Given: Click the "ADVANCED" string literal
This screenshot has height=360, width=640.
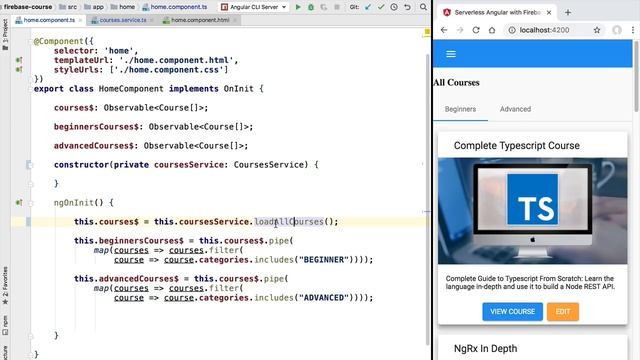Looking at the screenshot, I should pos(324,298).
